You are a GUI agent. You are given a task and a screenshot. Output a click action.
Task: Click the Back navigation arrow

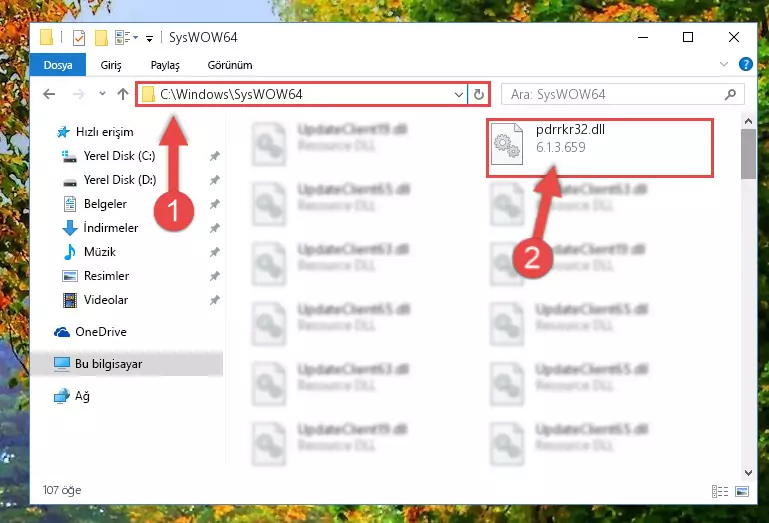tap(49, 94)
